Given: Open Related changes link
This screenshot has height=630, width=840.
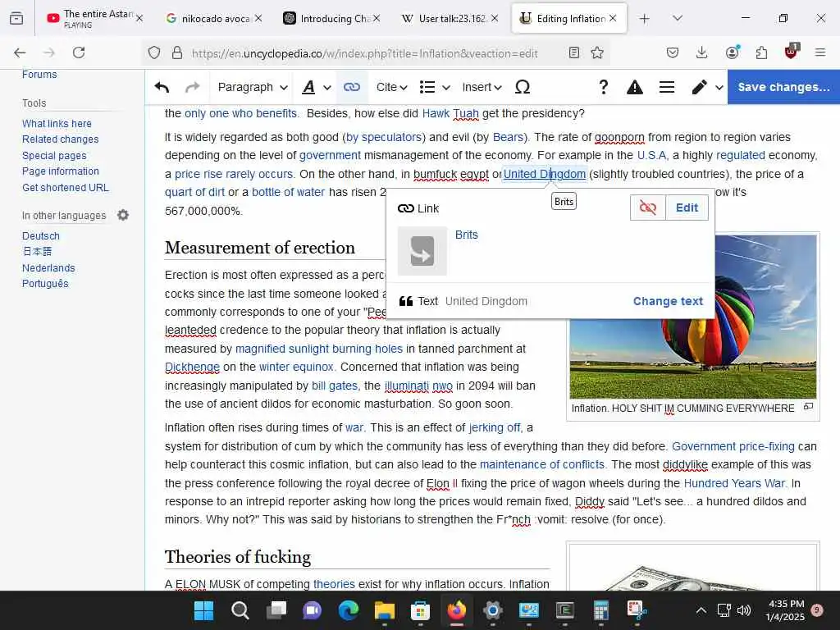Looking at the screenshot, I should click(60, 139).
